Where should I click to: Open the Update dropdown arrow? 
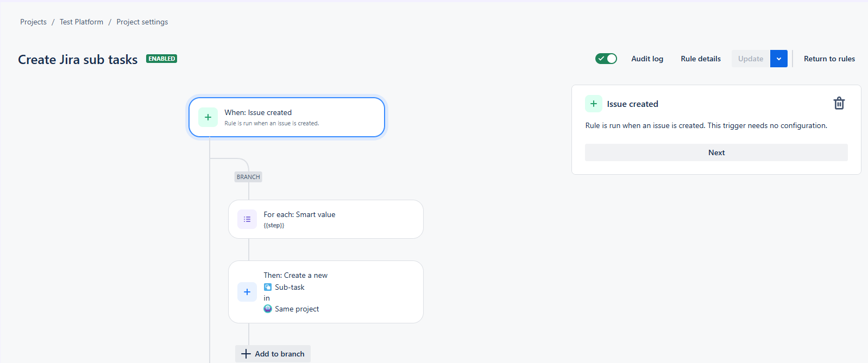pos(779,59)
